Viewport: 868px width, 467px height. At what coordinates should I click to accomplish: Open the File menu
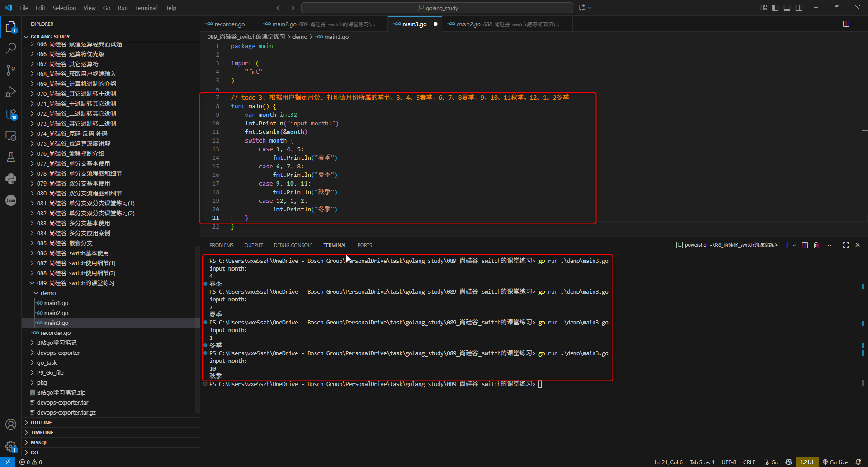[x=24, y=8]
